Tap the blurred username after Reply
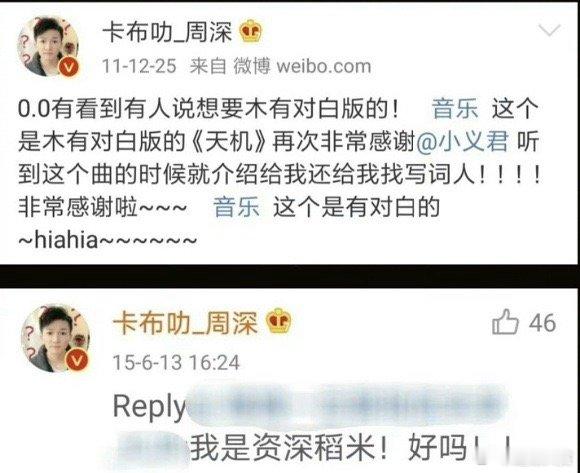Screen dimensions: 580x473 coord(346,405)
